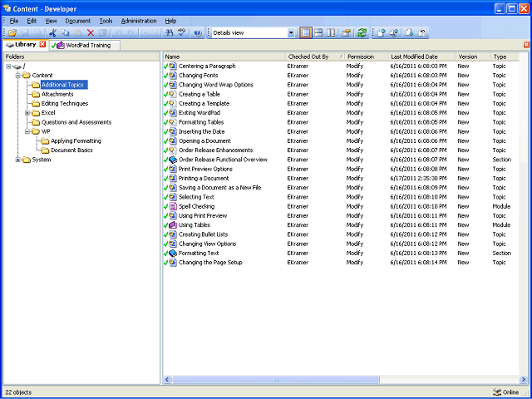Open the Tools menu

click(106, 21)
